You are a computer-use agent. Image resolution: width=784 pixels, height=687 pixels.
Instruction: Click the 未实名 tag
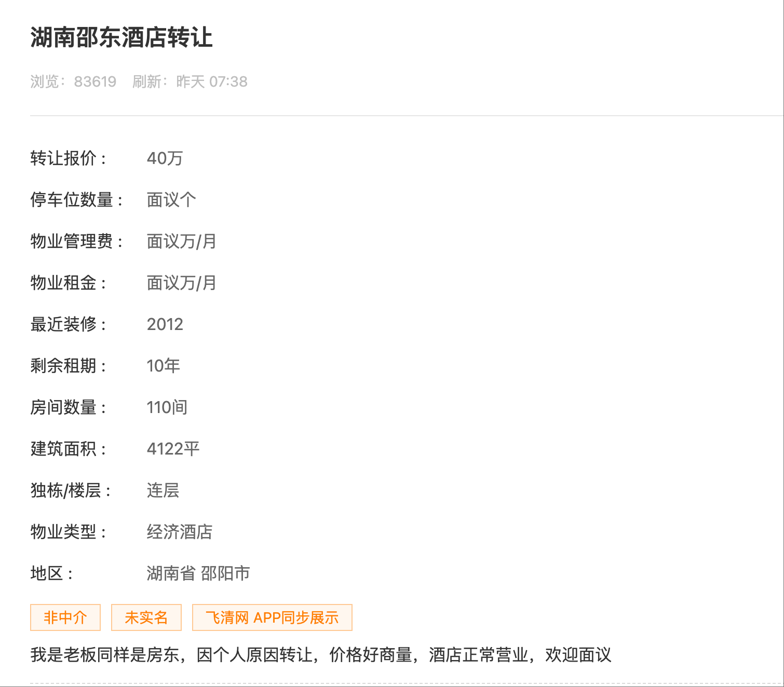146,617
